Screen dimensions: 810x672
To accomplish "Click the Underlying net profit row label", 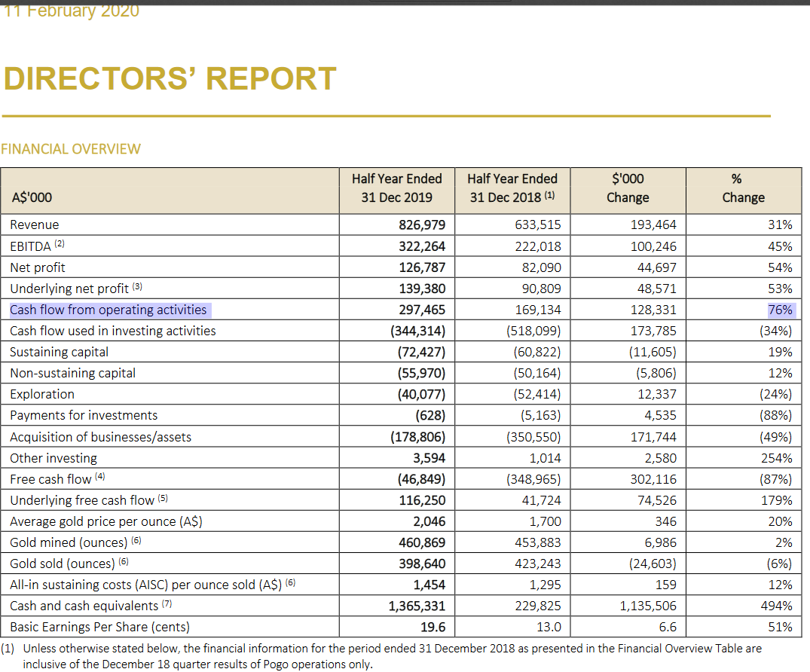I will click(x=69, y=289).
